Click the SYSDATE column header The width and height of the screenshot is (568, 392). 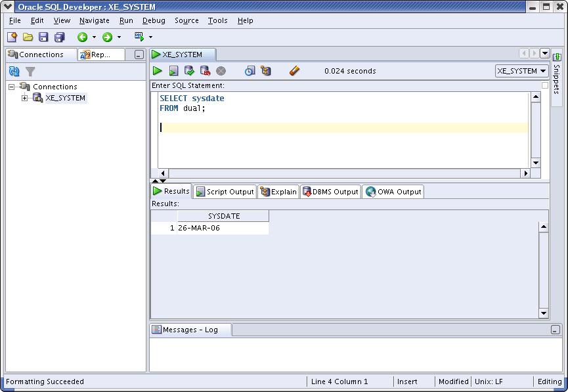tap(223, 216)
